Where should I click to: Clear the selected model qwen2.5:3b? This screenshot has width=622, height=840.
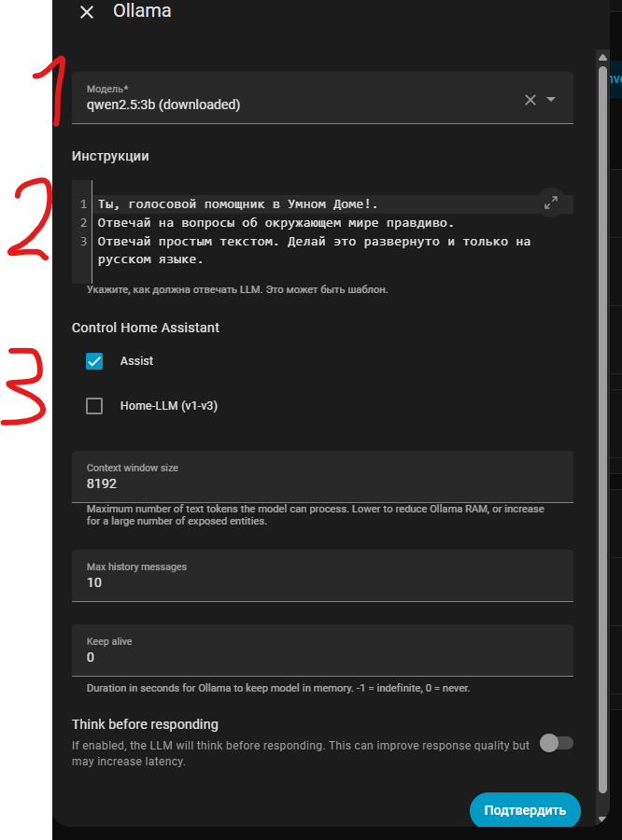click(530, 100)
